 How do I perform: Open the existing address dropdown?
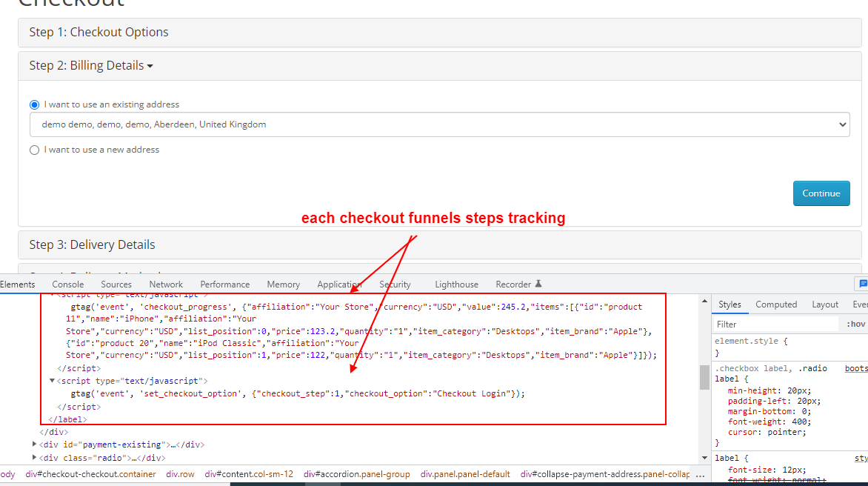pyautogui.click(x=439, y=124)
